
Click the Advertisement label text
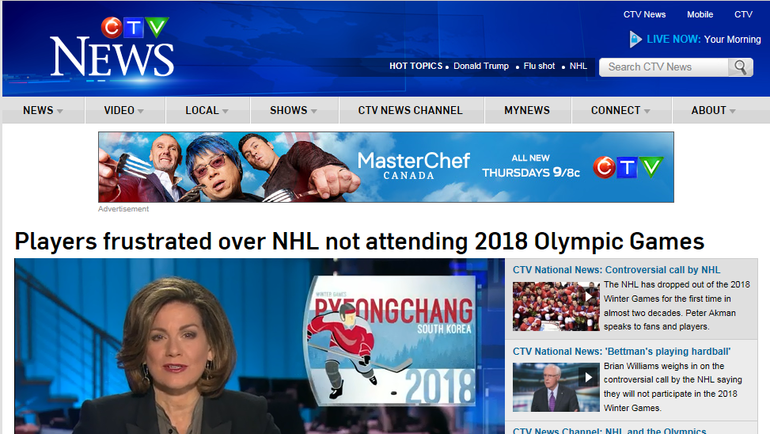pyautogui.click(x=123, y=209)
